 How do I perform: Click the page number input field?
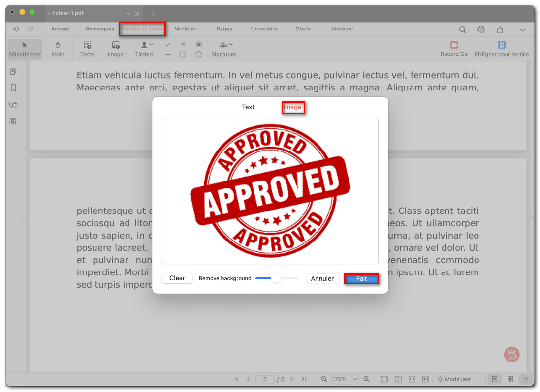pyautogui.click(x=265, y=379)
